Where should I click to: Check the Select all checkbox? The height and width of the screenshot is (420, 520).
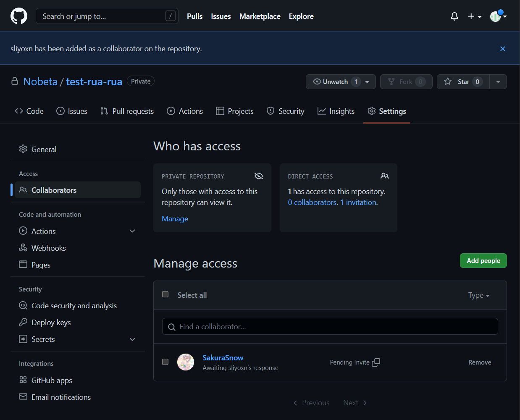point(165,294)
